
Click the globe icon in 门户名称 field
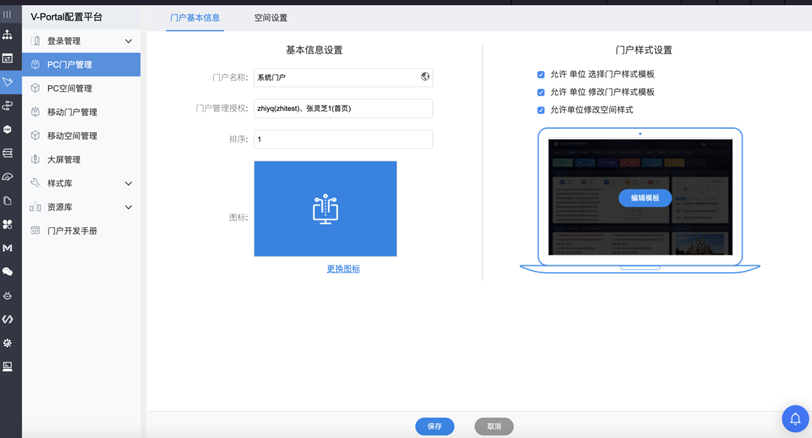tap(425, 76)
